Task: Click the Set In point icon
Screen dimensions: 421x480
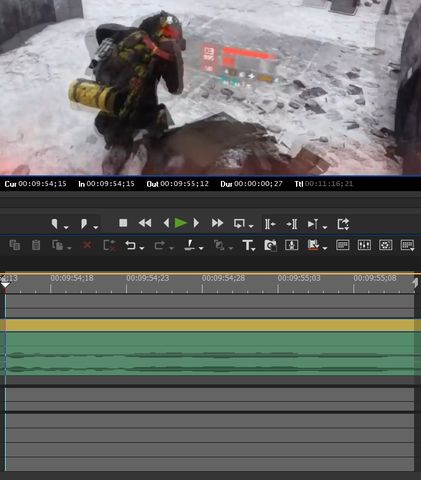Action: (54, 224)
